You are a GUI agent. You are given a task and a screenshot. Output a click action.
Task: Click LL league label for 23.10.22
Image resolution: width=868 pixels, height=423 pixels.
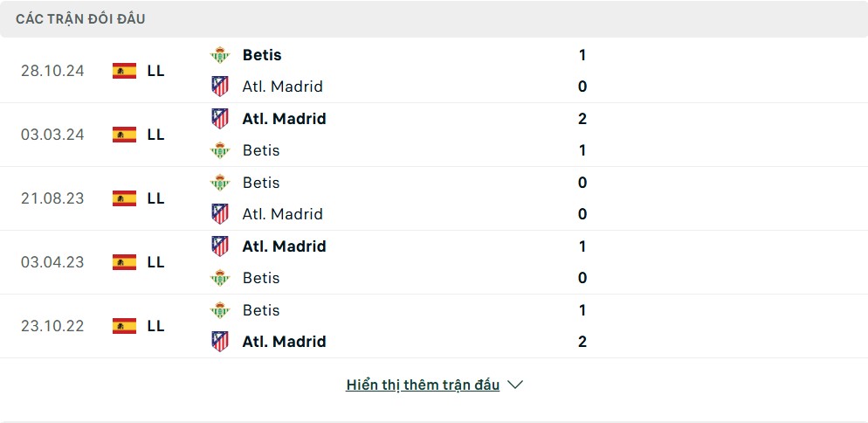point(155,326)
